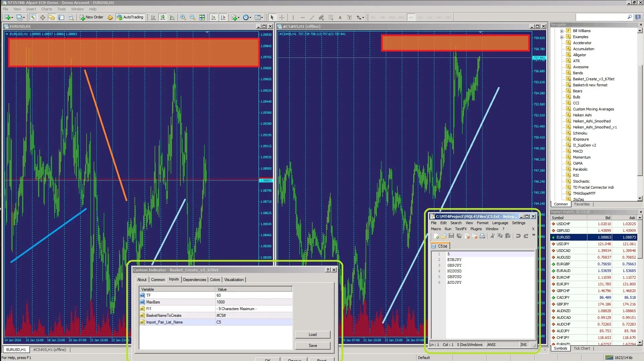The width and height of the screenshot is (644, 361).
Task: Select the trendline drawing tool
Action: [312, 17]
